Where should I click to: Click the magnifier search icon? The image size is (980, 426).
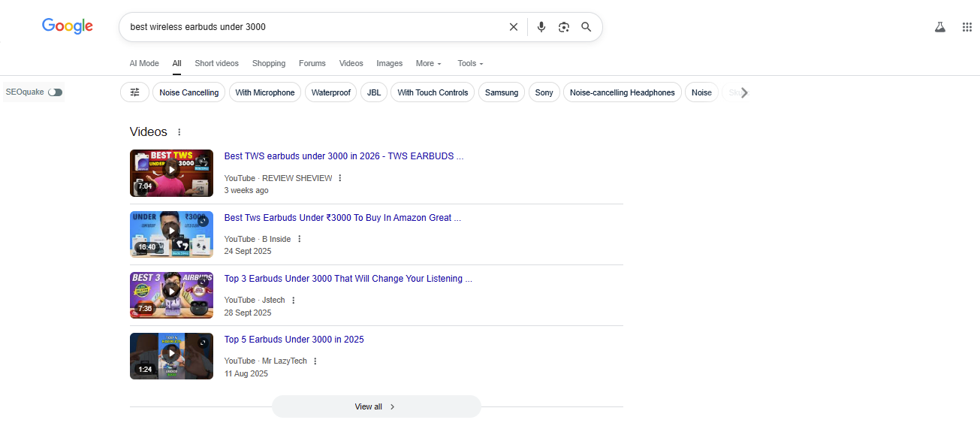pos(586,27)
